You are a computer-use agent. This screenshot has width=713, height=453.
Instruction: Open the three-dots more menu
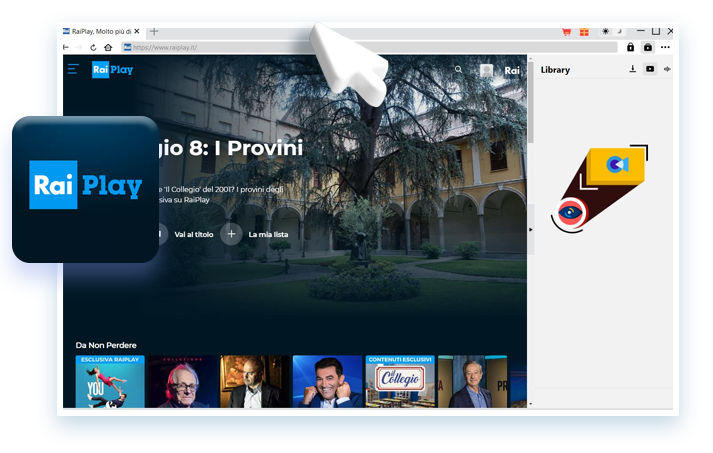[x=665, y=47]
